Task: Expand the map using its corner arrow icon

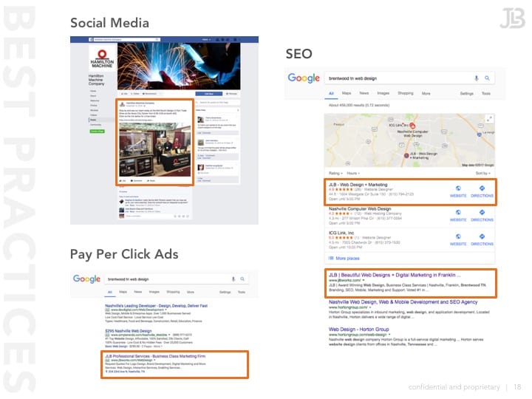Action: point(489,119)
